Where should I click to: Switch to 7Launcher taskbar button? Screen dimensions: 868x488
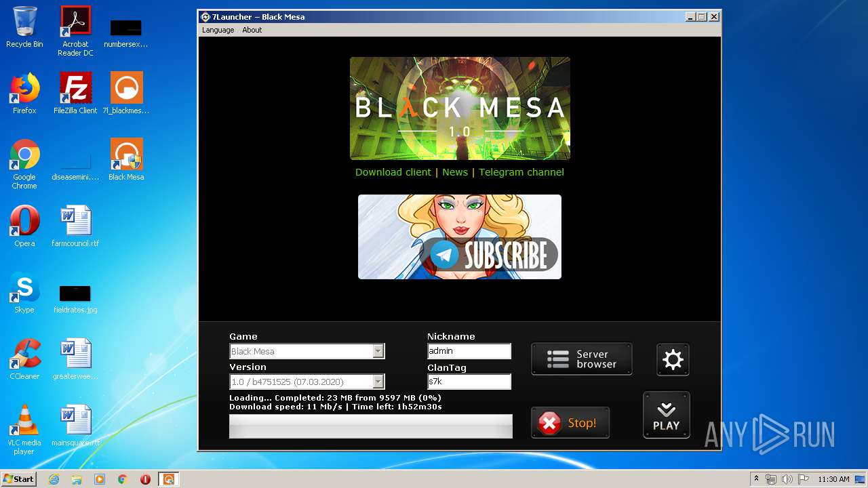point(168,479)
